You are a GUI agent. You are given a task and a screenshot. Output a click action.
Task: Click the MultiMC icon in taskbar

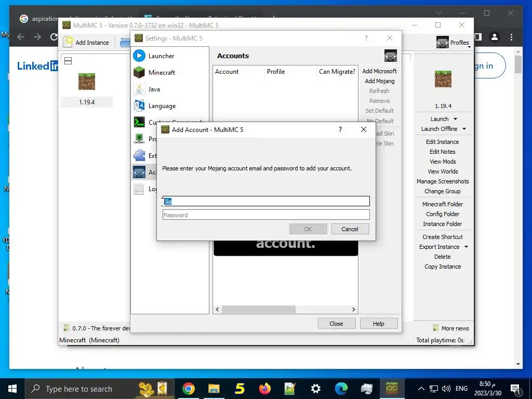coord(392,389)
